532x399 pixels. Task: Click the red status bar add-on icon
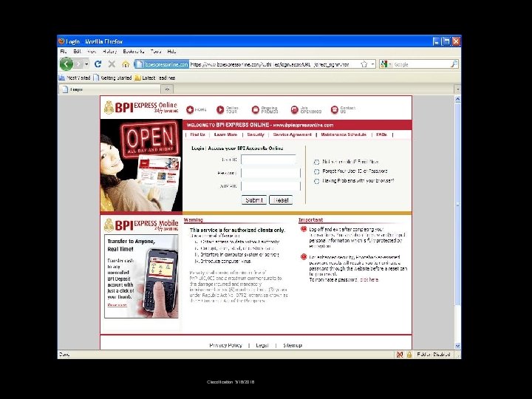[x=400, y=355]
